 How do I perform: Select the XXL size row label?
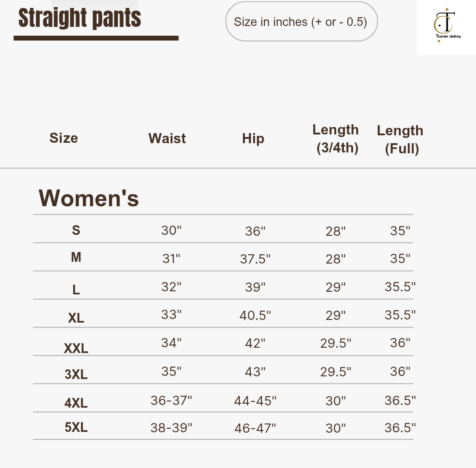pos(76,349)
